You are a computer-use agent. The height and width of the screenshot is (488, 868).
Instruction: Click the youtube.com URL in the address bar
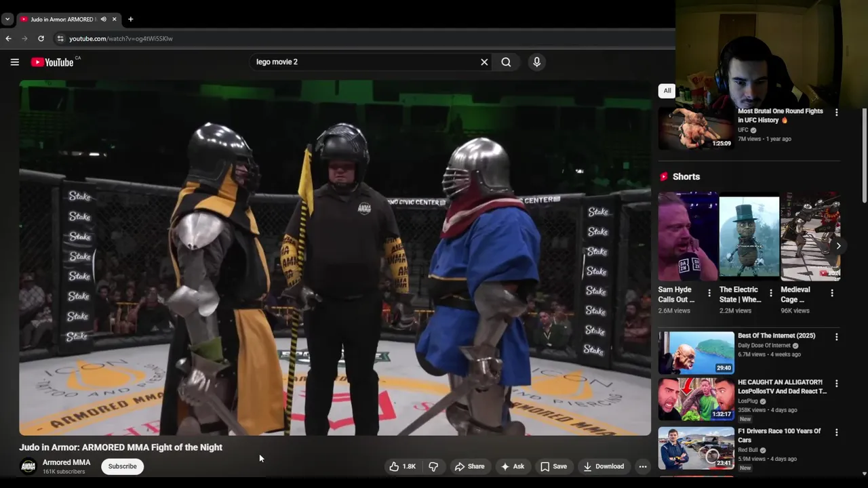click(121, 39)
